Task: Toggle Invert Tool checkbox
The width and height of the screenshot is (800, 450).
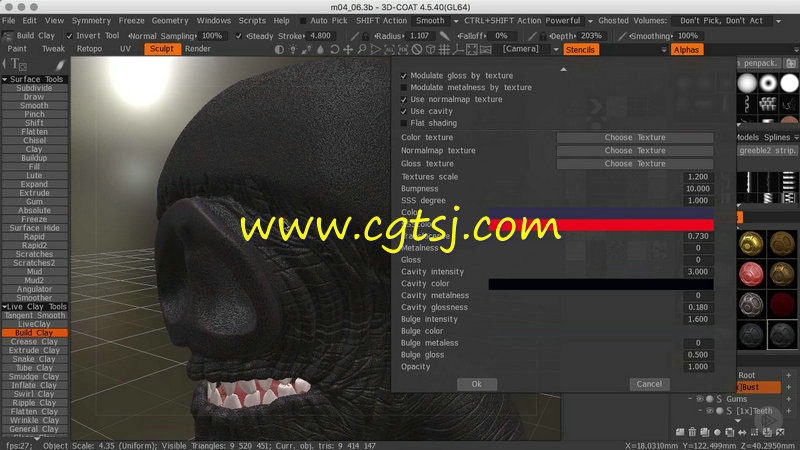Action: 69,36
